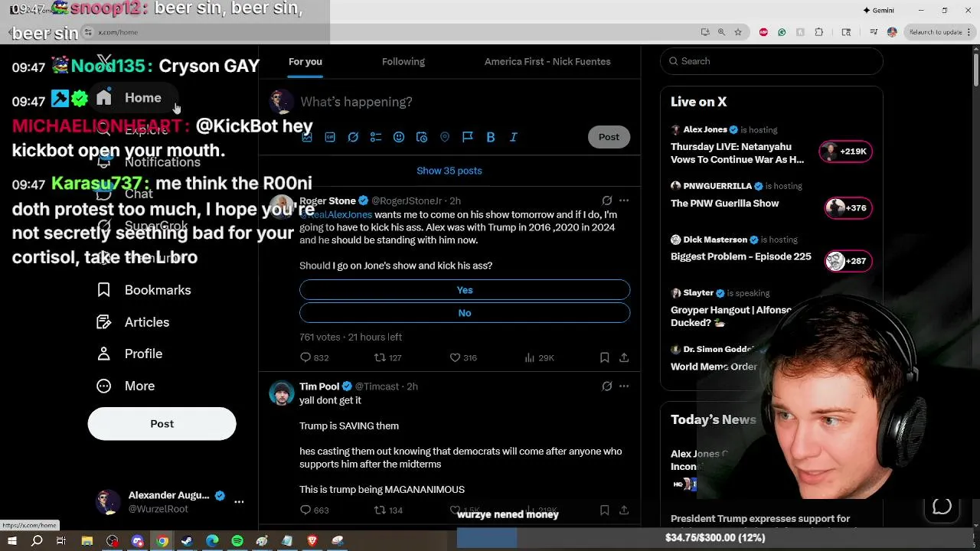Add a GIF via composer GIF icon
The image size is (980, 551).
(330, 137)
